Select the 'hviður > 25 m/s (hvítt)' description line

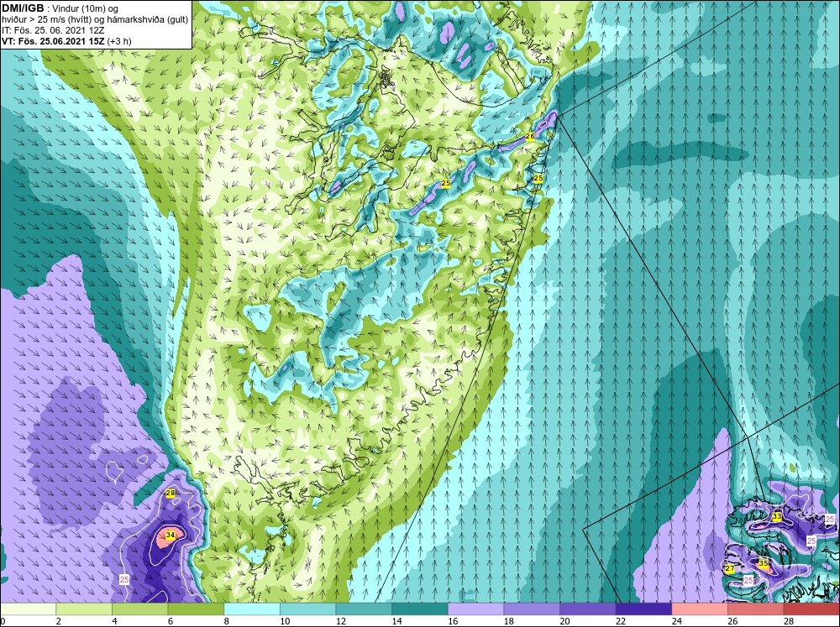coord(95,19)
